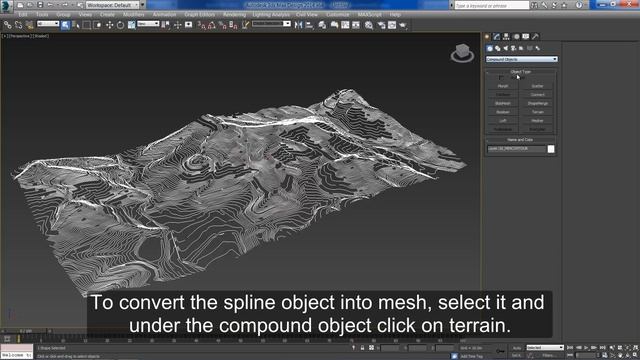Screen dimensions: 640x360
Task: Open the Schematic View
Action: click(356, 25)
